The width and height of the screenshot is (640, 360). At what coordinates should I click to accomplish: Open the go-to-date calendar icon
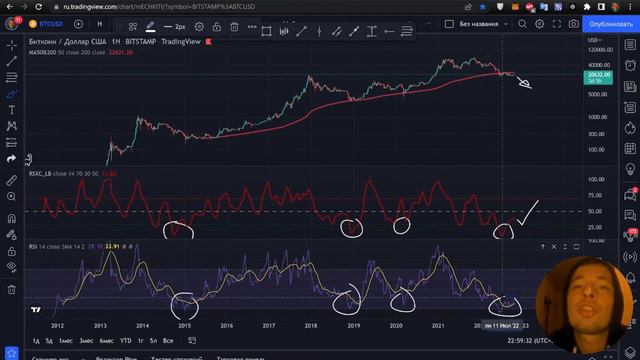192,340
